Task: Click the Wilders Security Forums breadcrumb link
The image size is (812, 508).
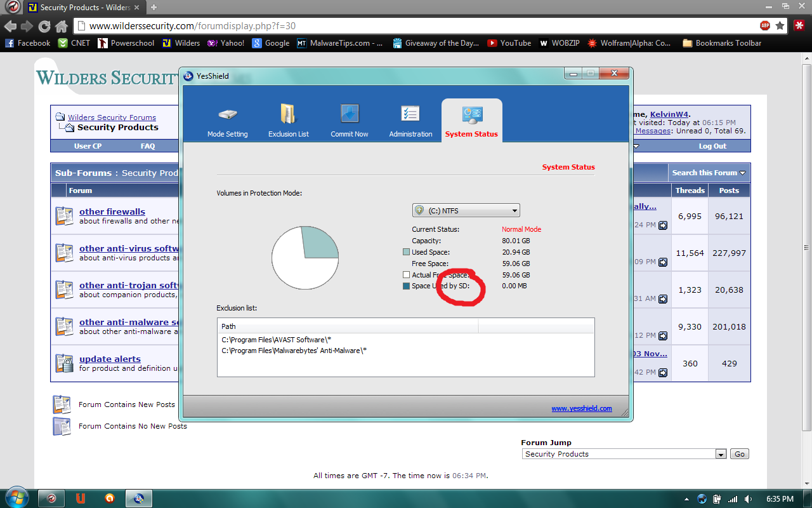Action: coord(112,117)
